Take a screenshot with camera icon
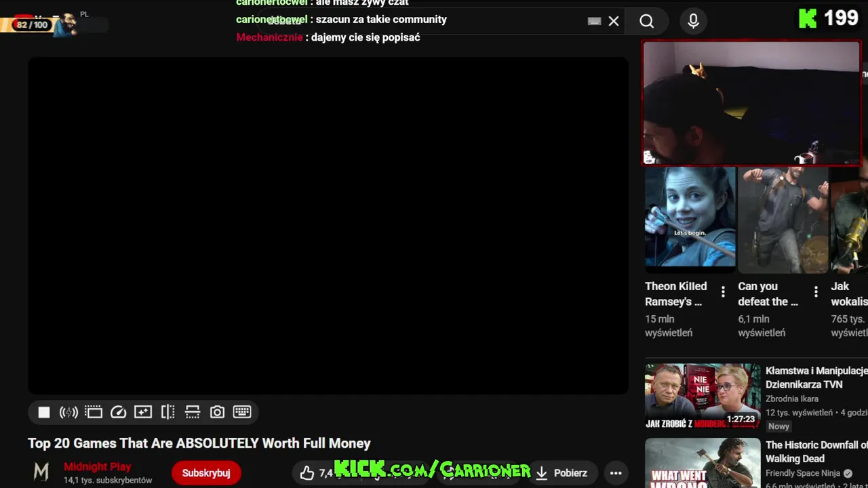Image resolution: width=868 pixels, height=488 pixels. (217, 412)
